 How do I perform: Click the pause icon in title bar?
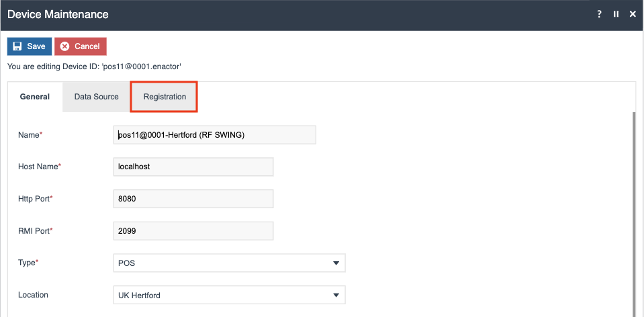(x=616, y=14)
